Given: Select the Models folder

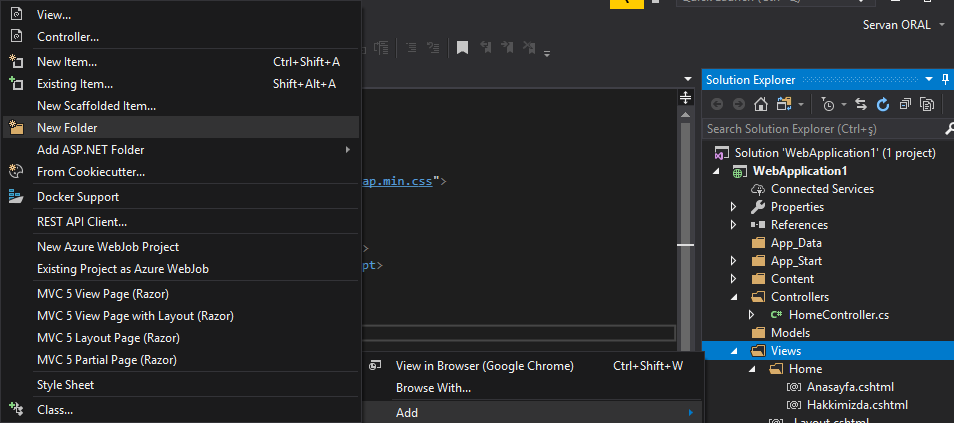Looking at the screenshot, I should (x=790, y=333).
